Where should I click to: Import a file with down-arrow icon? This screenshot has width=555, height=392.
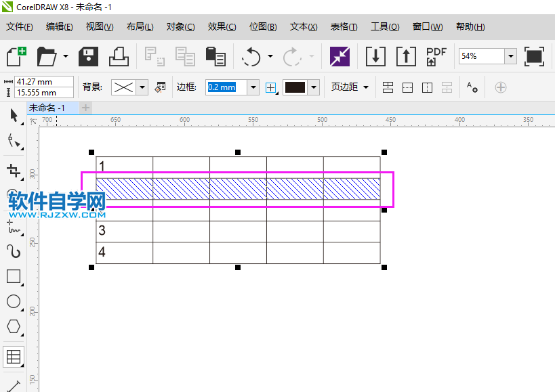pos(375,56)
